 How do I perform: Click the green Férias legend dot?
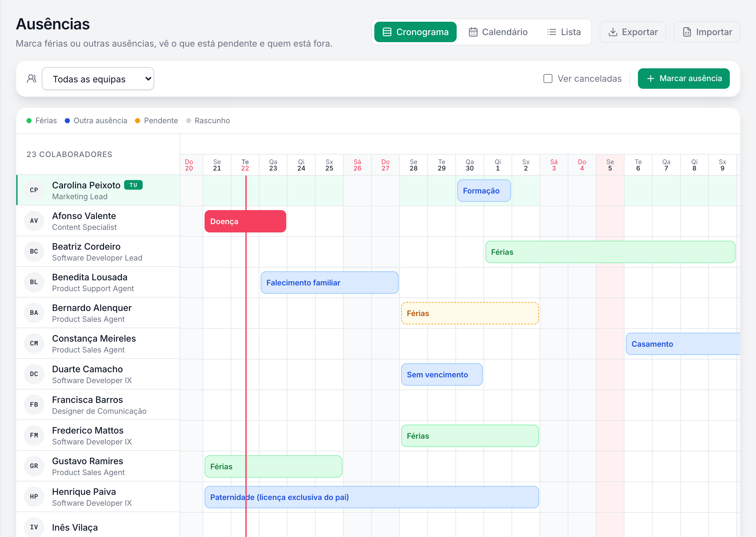tap(29, 121)
